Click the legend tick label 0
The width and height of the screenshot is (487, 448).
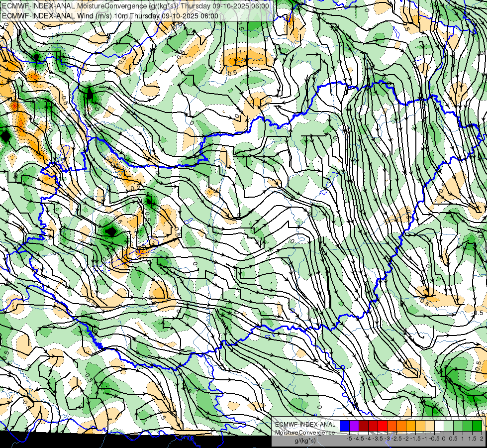tap(444, 439)
